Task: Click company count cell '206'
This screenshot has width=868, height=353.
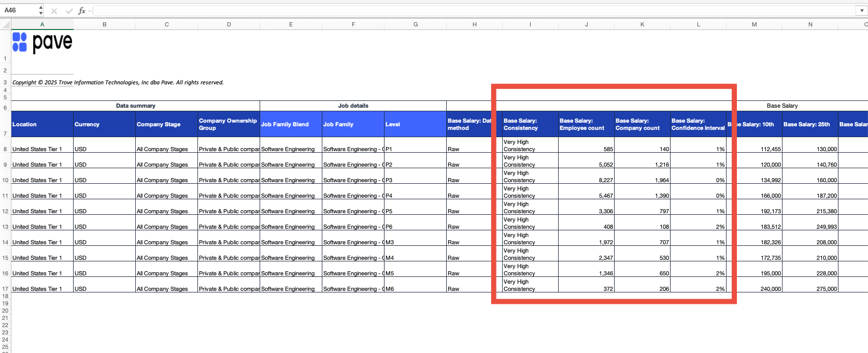Action: tap(643, 285)
